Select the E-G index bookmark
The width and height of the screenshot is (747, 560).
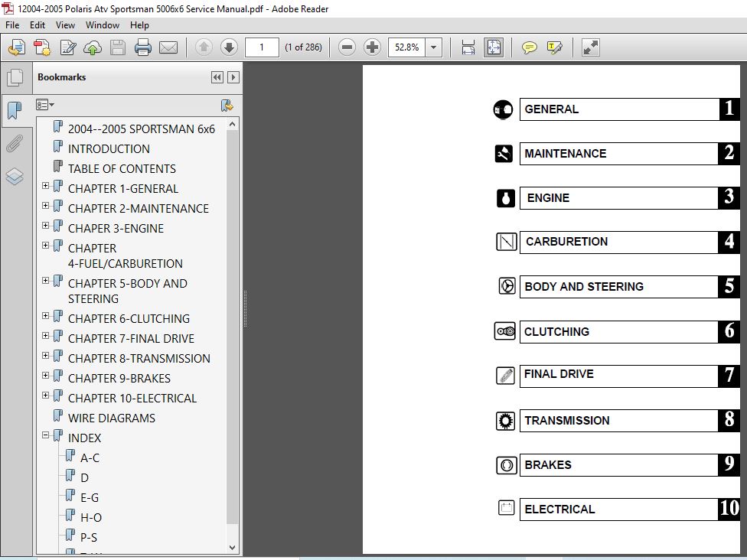coord(89,497)
